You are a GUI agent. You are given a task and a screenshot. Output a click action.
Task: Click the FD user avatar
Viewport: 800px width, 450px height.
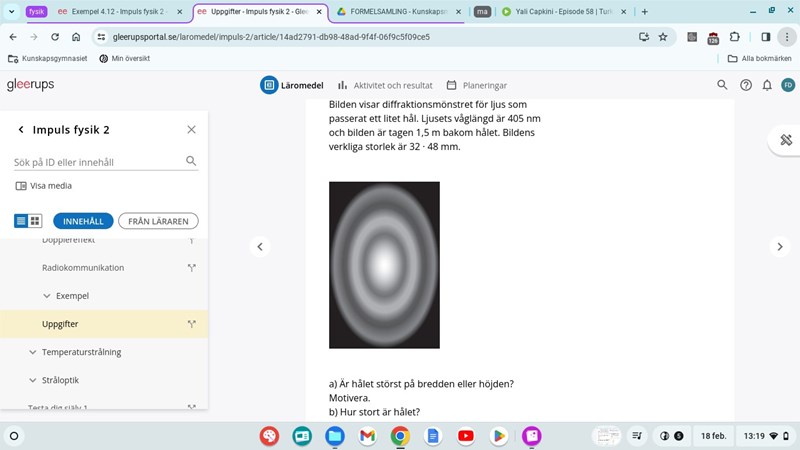coord(787,85)
